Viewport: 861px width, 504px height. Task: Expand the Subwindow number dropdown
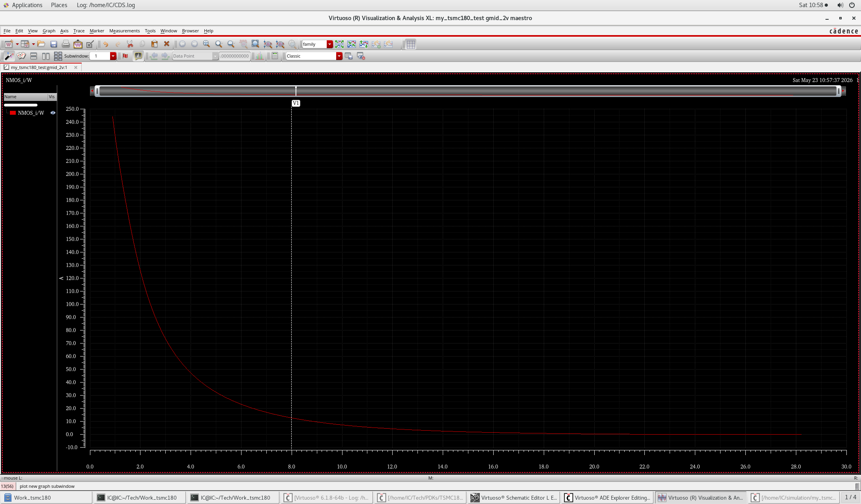click(113, 56)
